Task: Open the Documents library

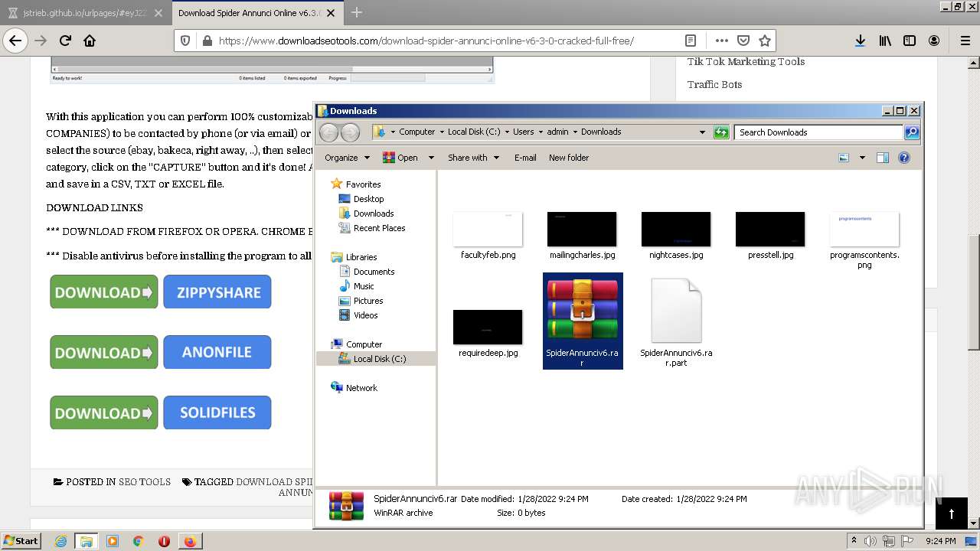Action: point(374,272)
